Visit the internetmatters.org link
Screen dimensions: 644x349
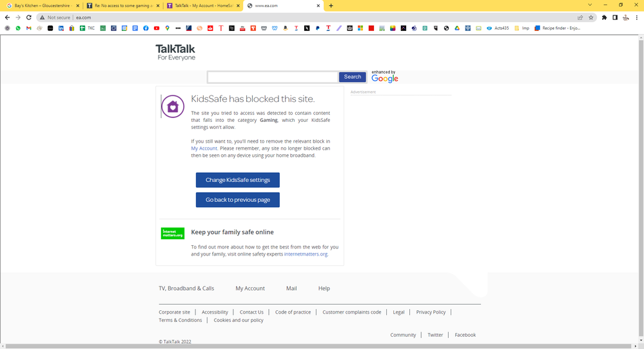pos(306,254)
